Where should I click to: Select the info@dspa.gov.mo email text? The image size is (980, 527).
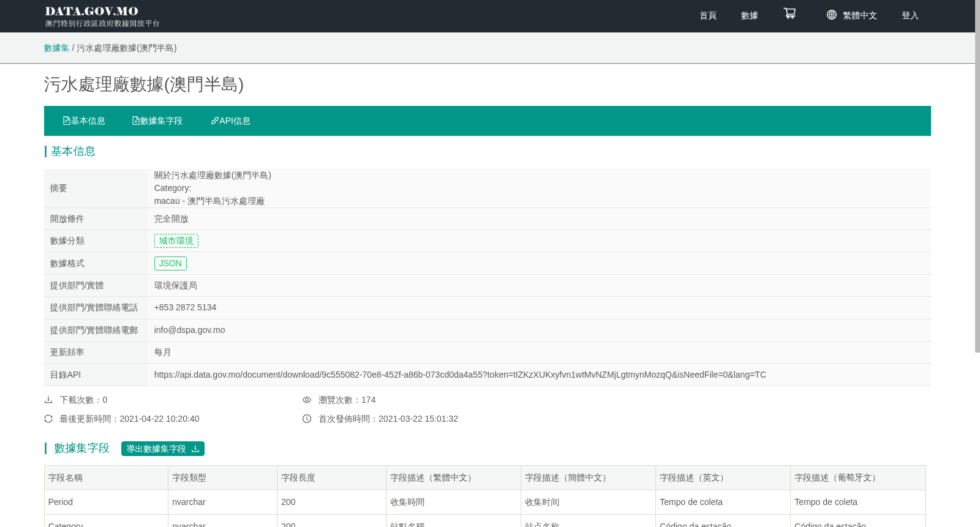point(189,330)
